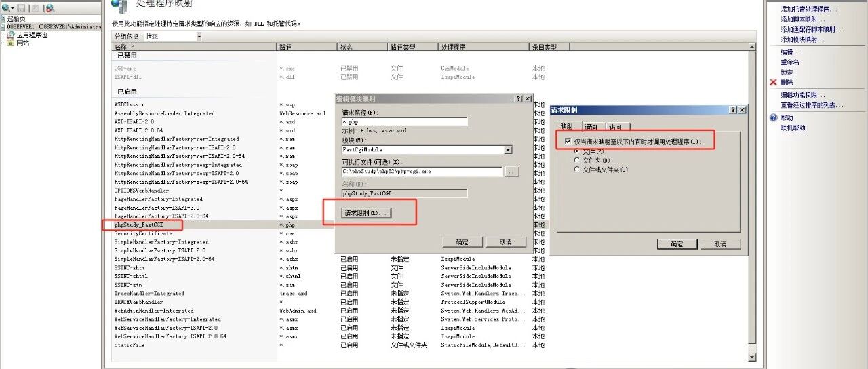Click the executable path input field

point(422,172)
